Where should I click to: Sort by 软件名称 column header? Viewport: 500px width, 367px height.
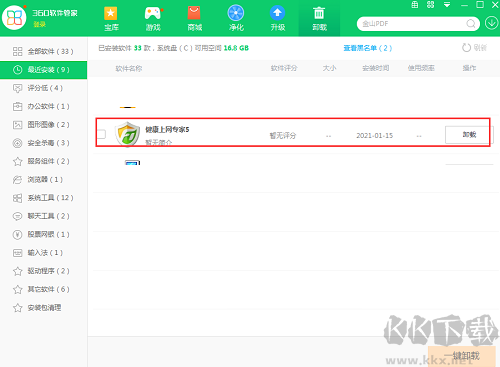(x=129, y=68)
